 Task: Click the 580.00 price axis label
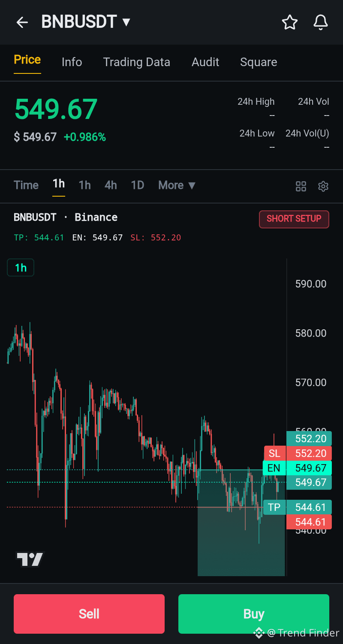(x=311, y=333)
